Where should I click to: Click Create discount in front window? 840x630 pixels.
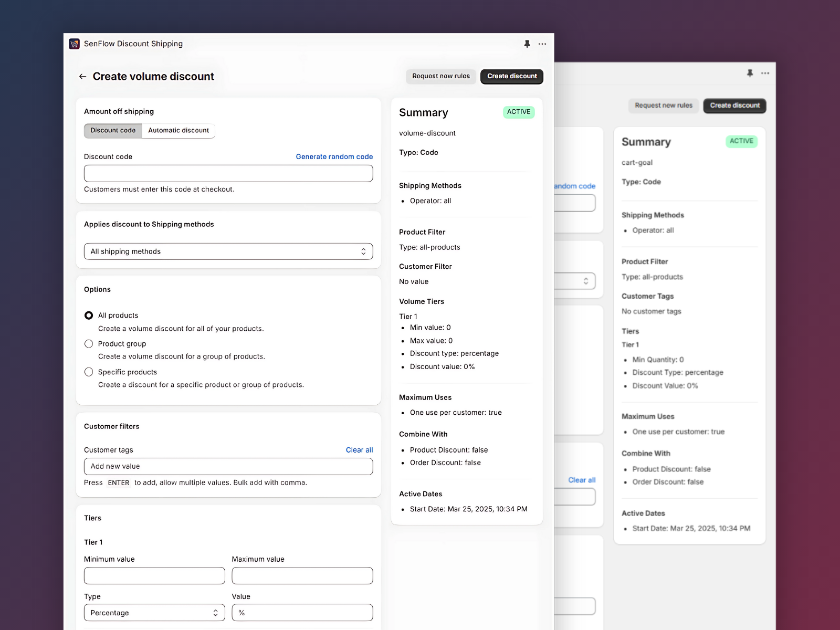click(512, 77)
